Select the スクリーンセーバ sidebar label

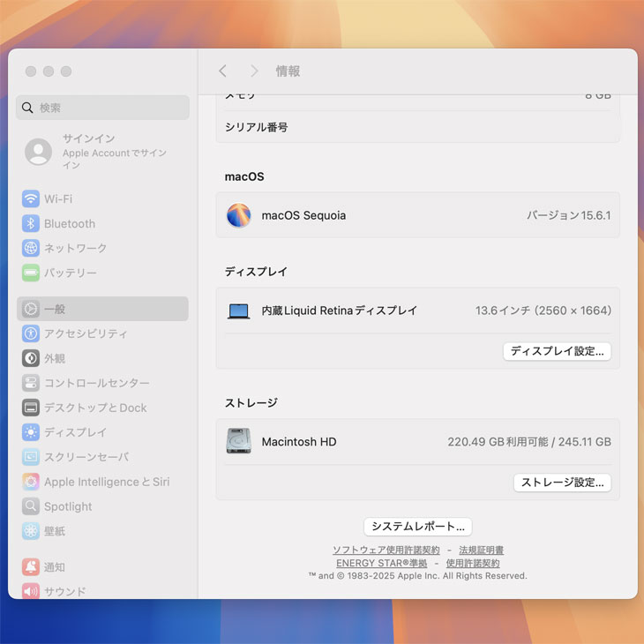pos(86,457)
